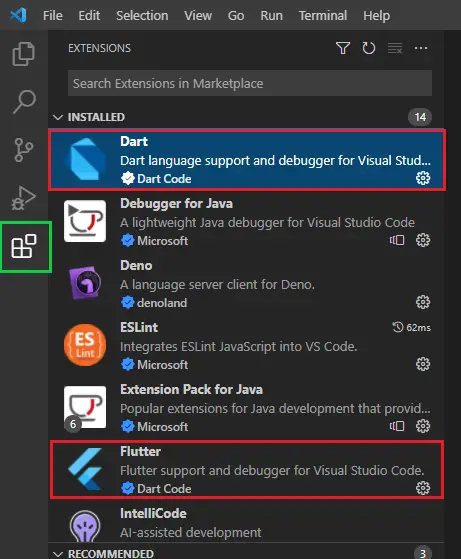Click Dart Code publisher under Flutter
Image resolution: width=461 pixels, height=559 pixels.
click(x=164, y=489)
